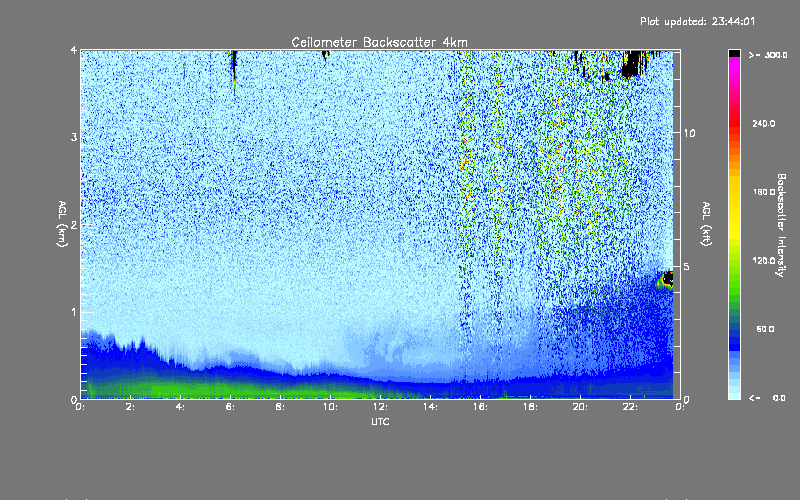800x500 pixels.
Task: Select the "AGL (kft)" right axis label
Action: pos(706,224)
